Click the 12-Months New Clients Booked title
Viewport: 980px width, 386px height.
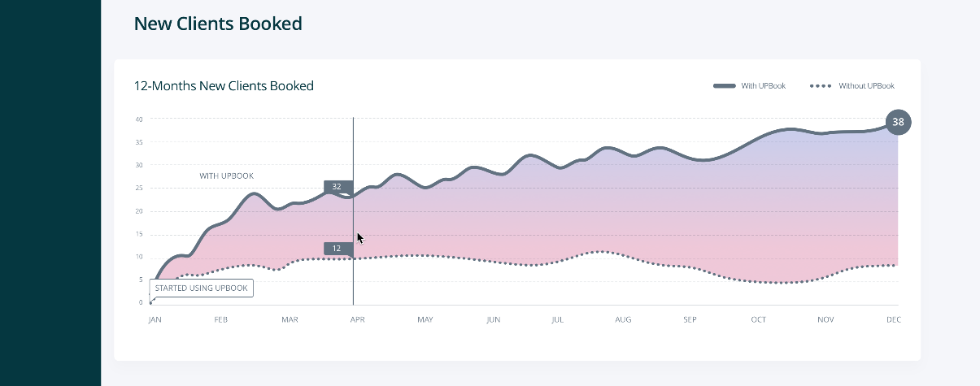pyautogui.click(x=224, y=86)
